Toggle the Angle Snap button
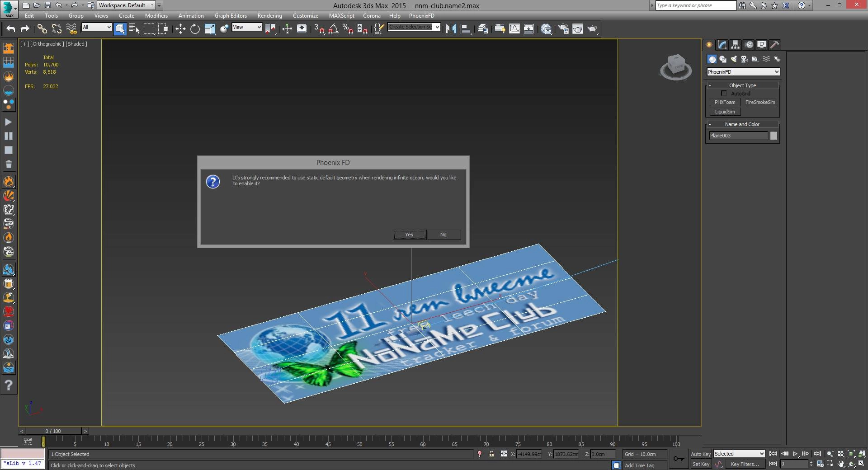Viewport: 868px width, 470px height. [x=334, y=29]
